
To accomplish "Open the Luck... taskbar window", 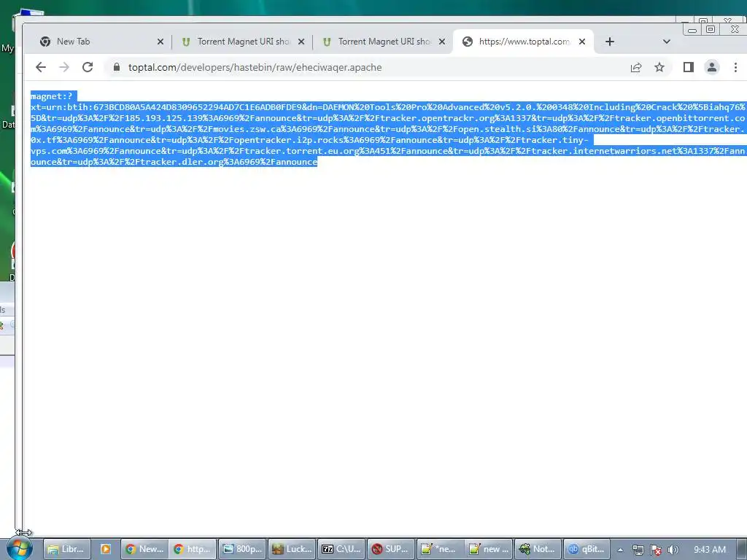I will tap(292, 549).
